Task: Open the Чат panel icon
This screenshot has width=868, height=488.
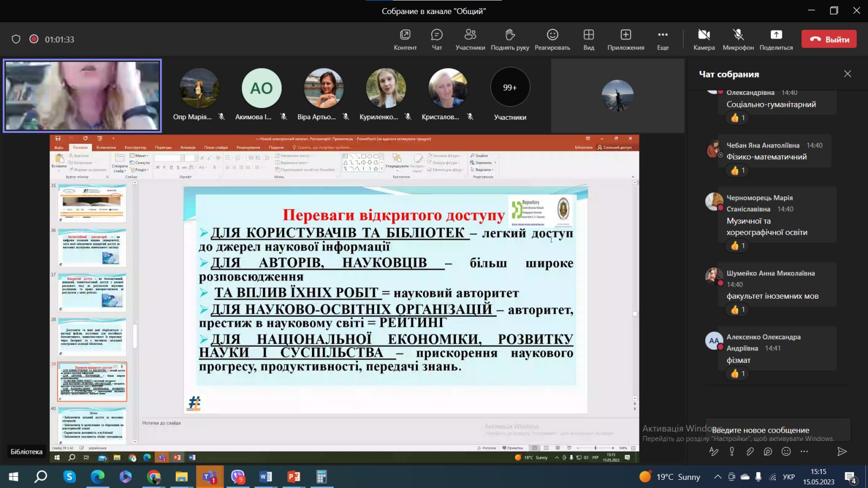Action: (436, 35)
